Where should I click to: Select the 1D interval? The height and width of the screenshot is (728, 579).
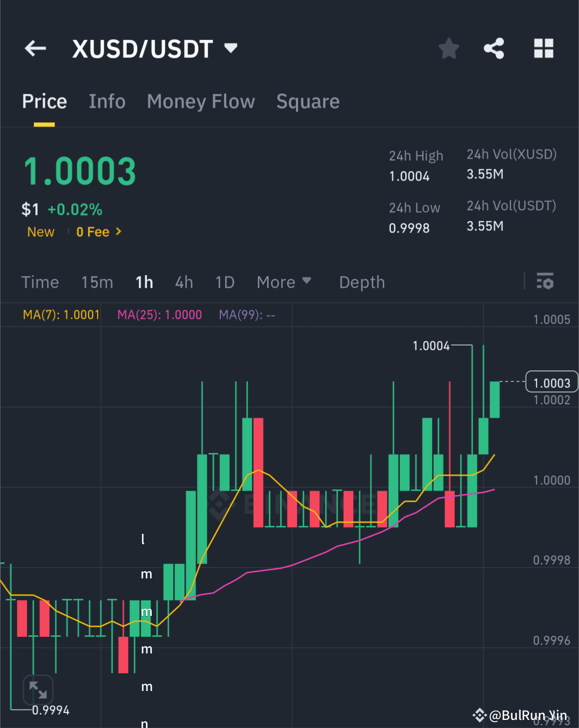click(225, 282)
